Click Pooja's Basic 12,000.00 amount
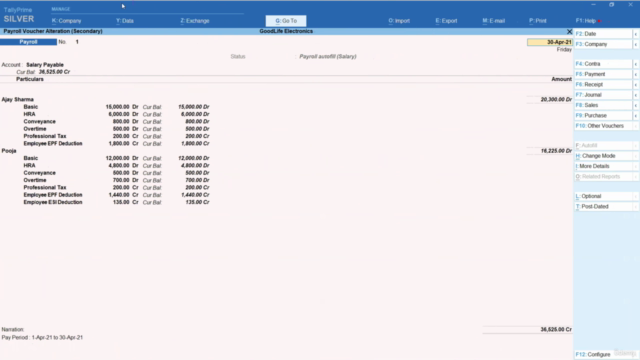Screen dimensions: 640x360 [x=117, y=158]
